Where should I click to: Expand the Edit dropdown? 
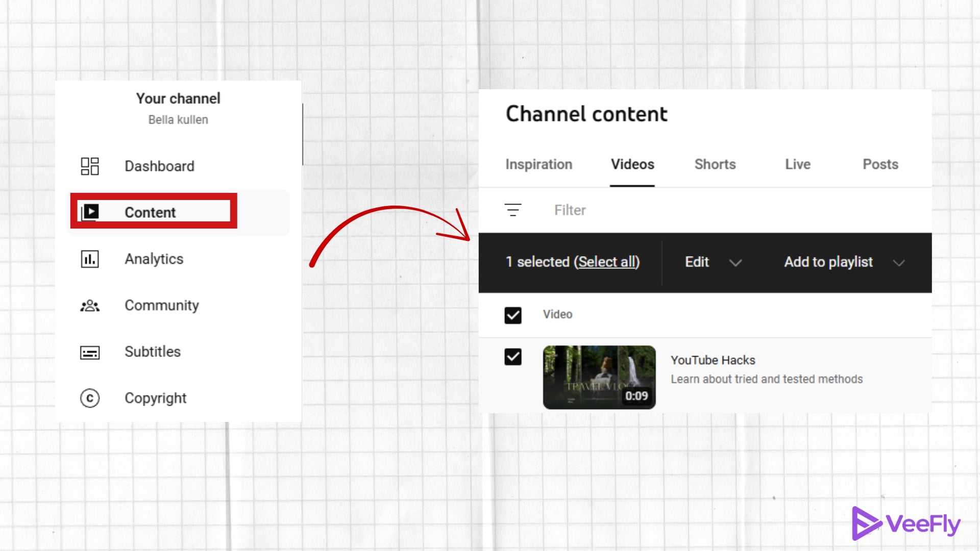coord(697,262)
